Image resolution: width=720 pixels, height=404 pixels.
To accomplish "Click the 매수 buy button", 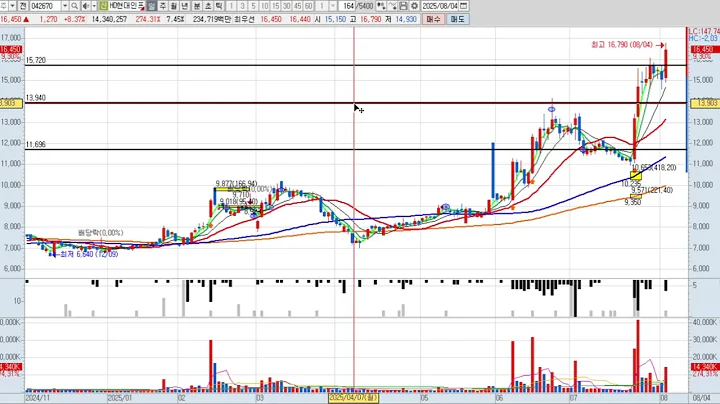I will pyautogui.click(x=433, y=19).
